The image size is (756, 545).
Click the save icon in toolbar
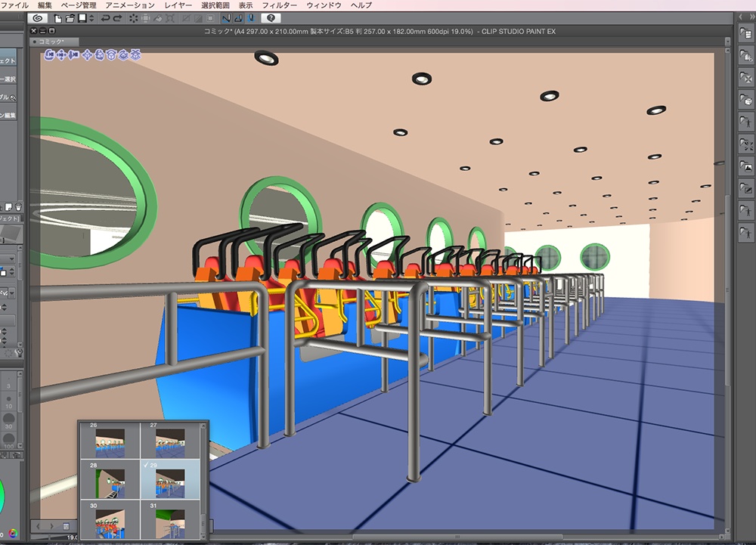[82, 18]
